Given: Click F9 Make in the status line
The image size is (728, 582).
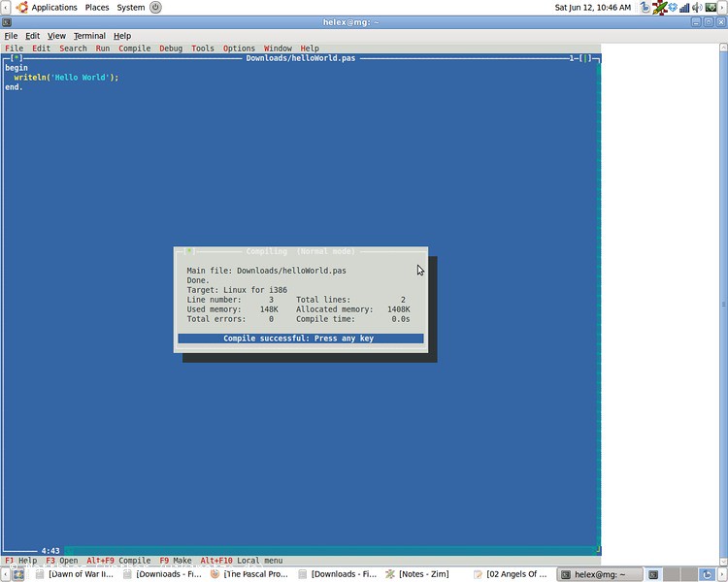Looking at the screenshot, I should click(x=176, y=561).
